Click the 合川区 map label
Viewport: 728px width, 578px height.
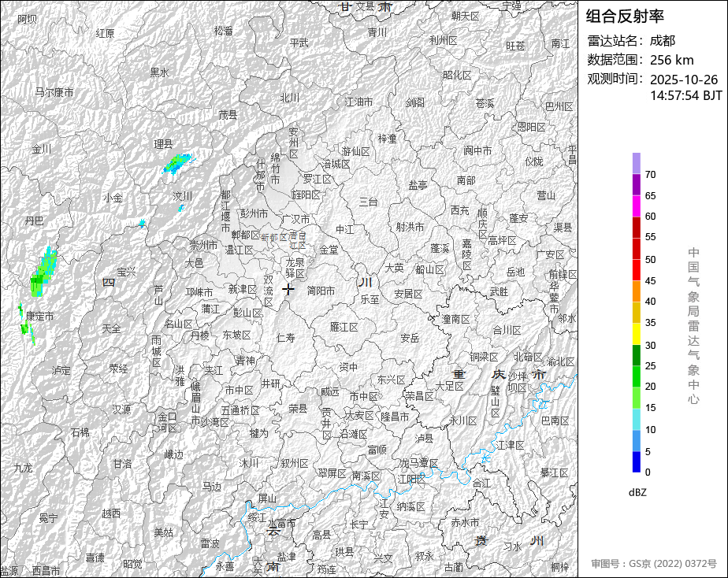point(507,330)
